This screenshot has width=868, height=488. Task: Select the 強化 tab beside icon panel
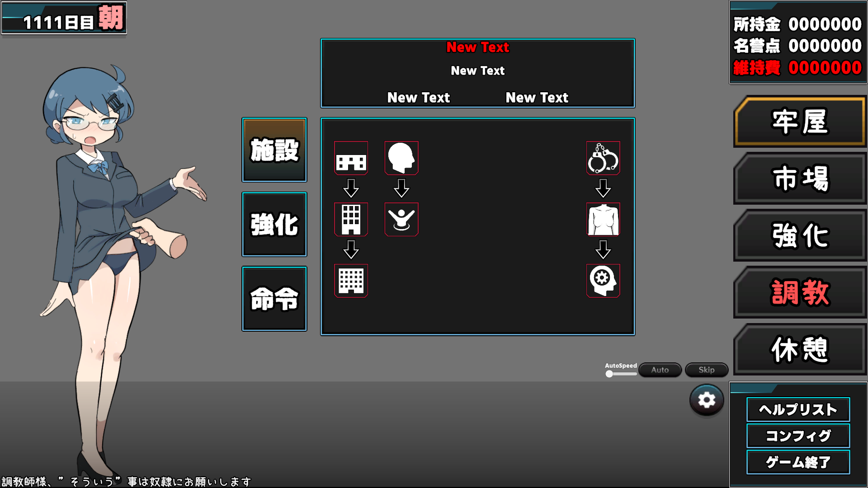coord(274,225)
